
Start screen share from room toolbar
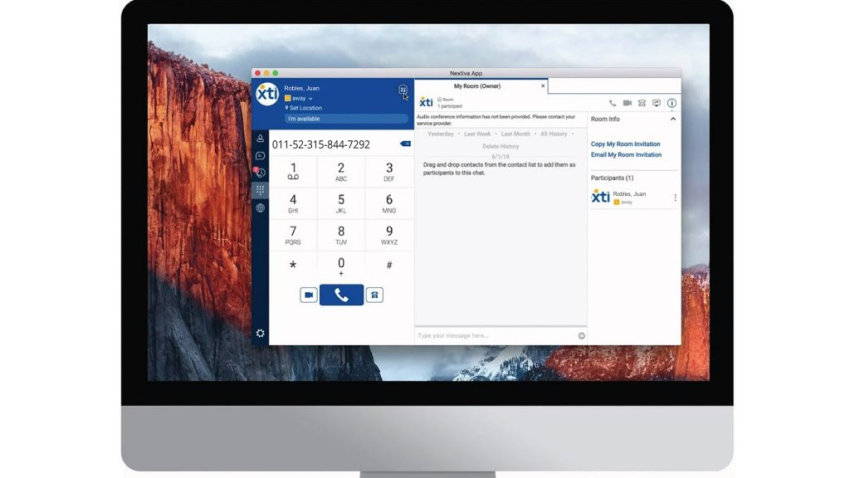click(x=656, y=103)
